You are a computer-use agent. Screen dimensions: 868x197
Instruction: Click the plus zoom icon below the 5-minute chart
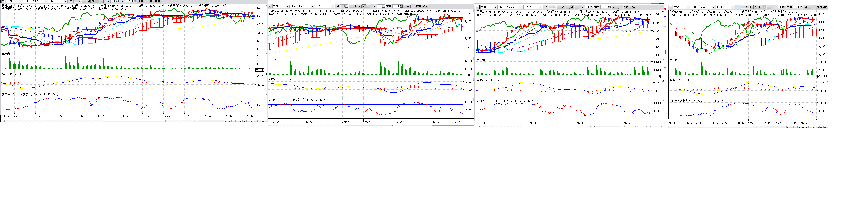pyautogui.click(x=230, y=122)
